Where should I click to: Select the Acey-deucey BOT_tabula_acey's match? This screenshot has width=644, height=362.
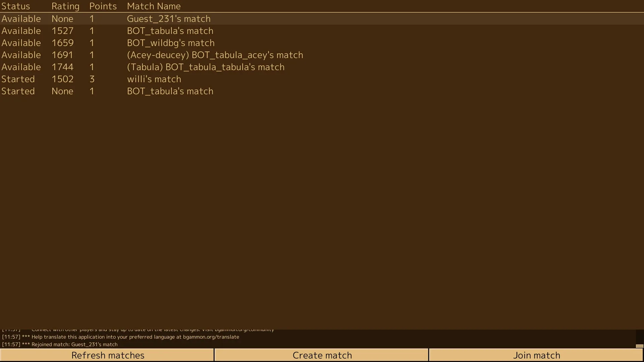point(215,55)
